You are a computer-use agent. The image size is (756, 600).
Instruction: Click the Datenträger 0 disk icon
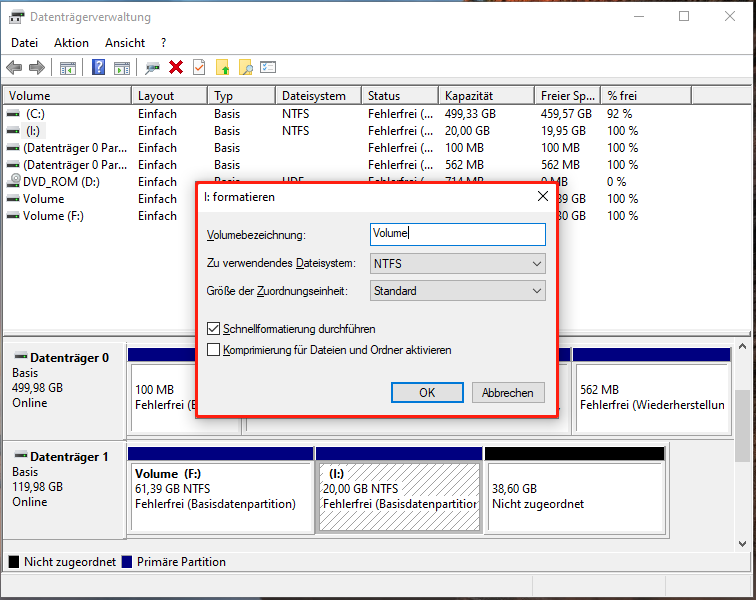pos(21,356)
